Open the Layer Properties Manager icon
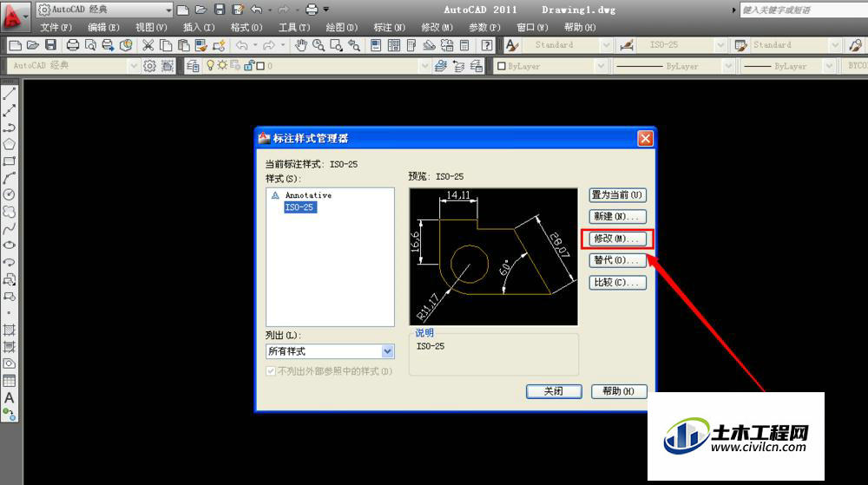The width and height of the screenshot is (868, 485). tap(193, 66)
